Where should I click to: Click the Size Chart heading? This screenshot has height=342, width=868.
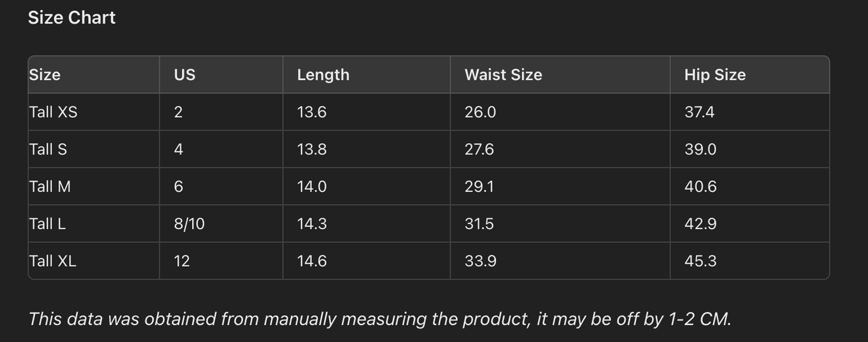tap(71, 18)
